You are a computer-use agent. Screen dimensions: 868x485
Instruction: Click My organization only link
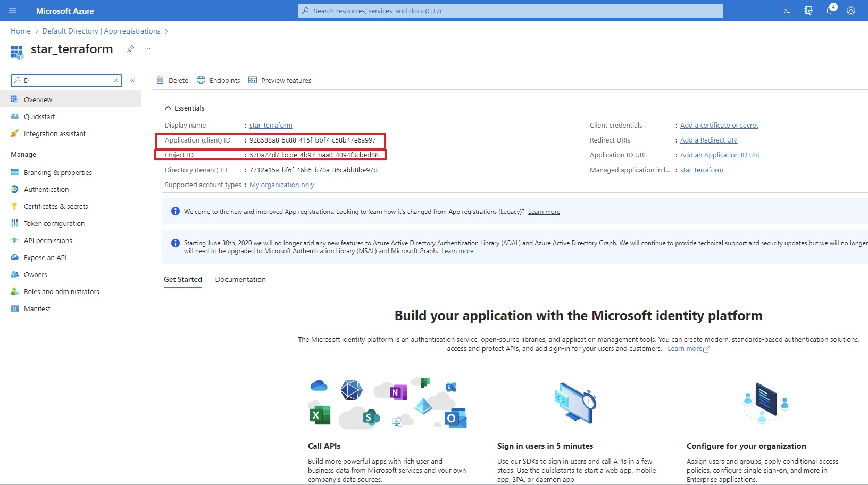click(282, 185)
